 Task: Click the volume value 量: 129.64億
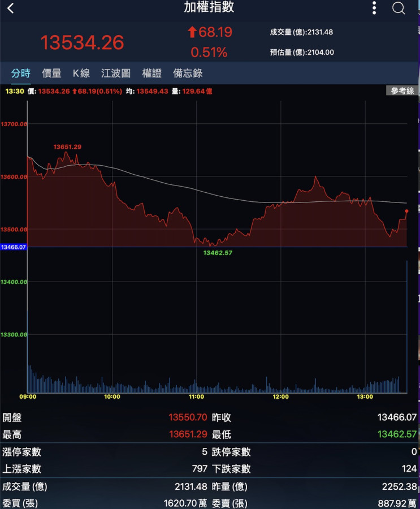point(192,91)
